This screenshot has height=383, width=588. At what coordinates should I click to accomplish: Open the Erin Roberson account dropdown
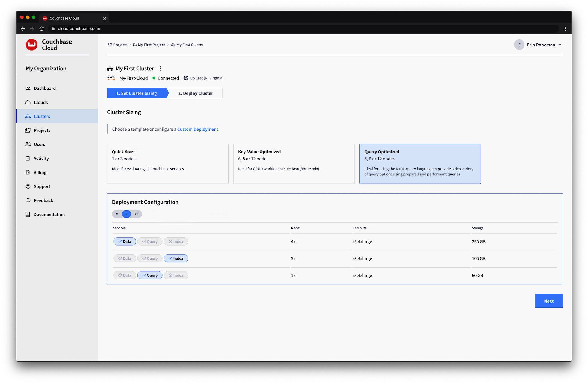(560, 45)
